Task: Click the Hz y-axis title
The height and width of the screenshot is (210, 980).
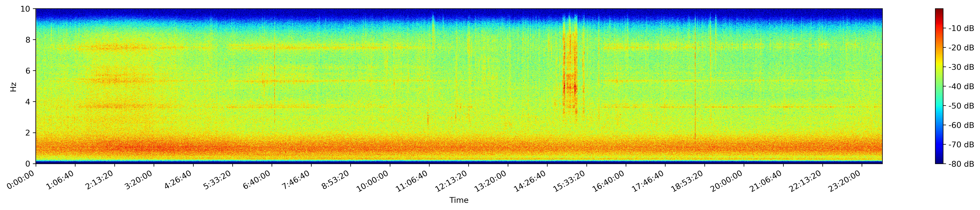Action: [x=13, y=86]
